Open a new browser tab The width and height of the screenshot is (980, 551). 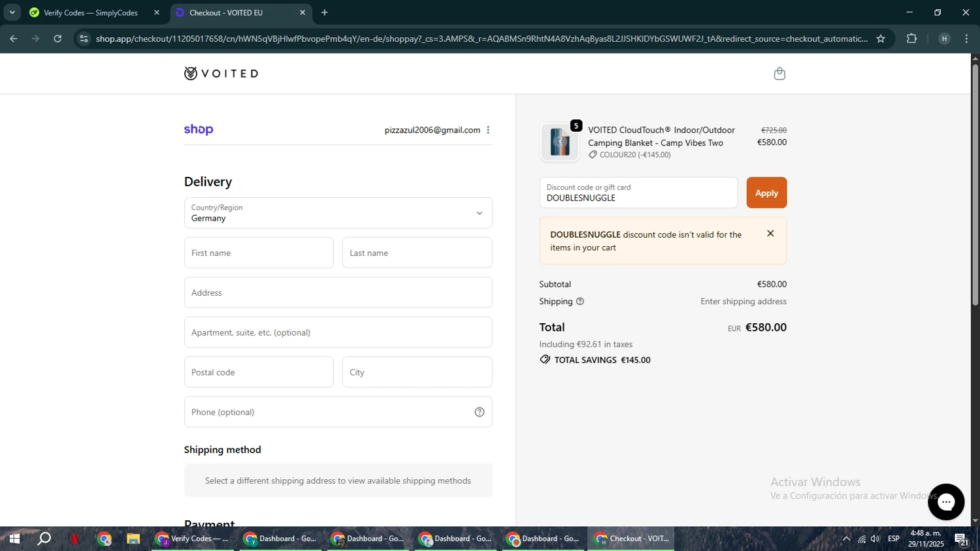click(325, 12)
